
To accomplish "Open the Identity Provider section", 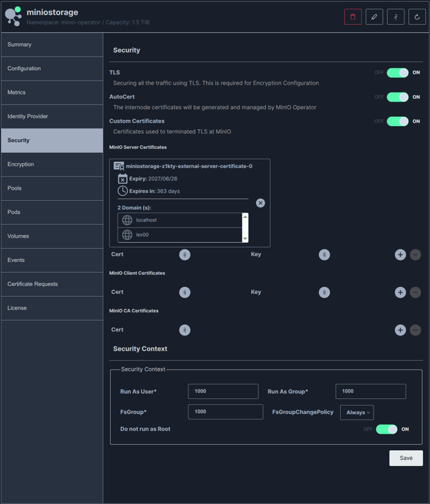I will click(x=52, y=117).
